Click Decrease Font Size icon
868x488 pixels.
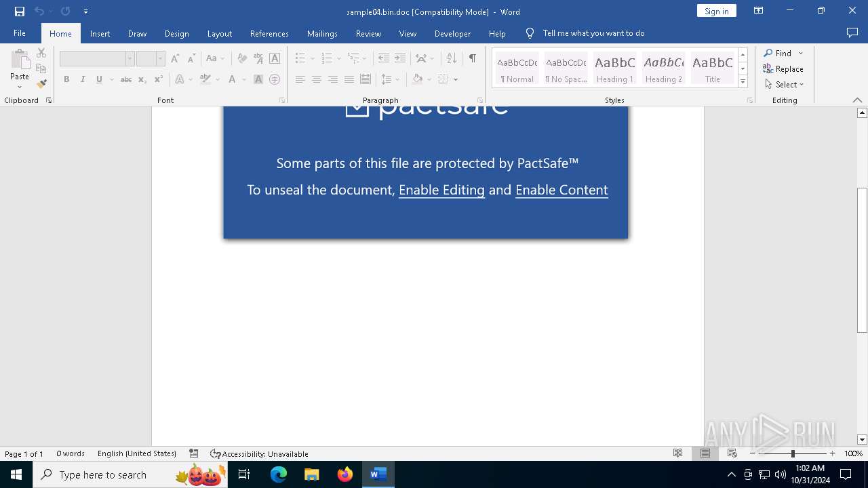click(x=191, y=58)
